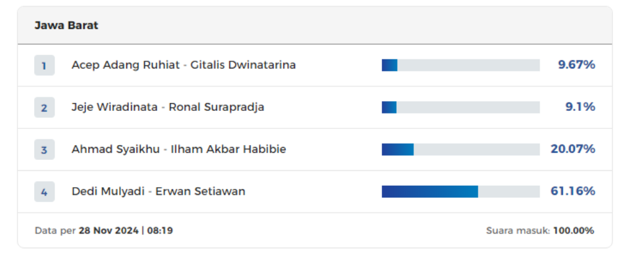Select the number 4 candidate badge
This screenshot has height=258, width=644.
point(44,192)
